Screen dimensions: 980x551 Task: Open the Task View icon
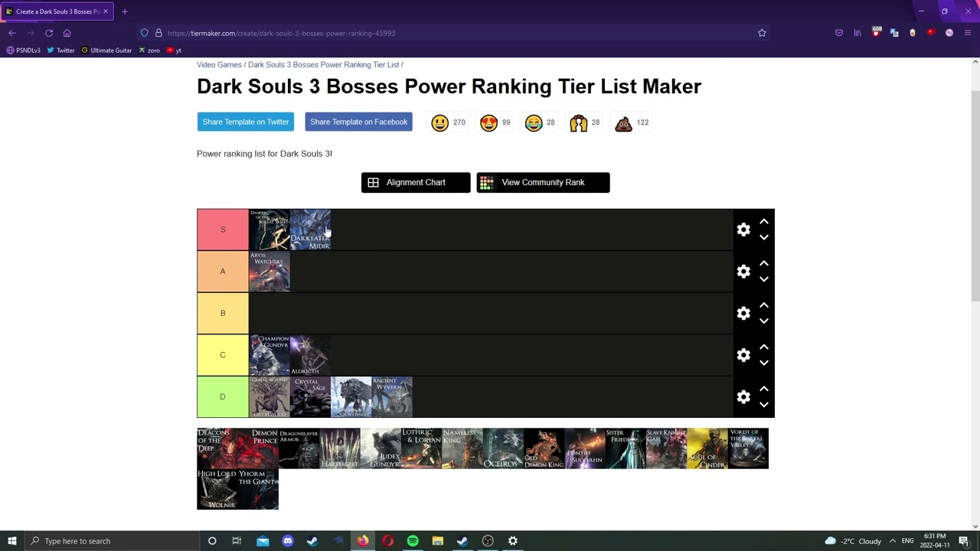coord(237,541)
